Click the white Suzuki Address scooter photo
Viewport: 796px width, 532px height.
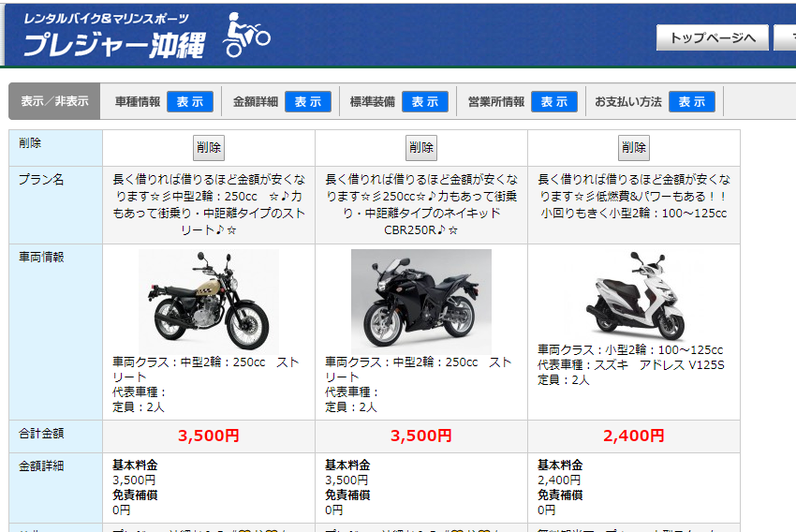(634, 295)
